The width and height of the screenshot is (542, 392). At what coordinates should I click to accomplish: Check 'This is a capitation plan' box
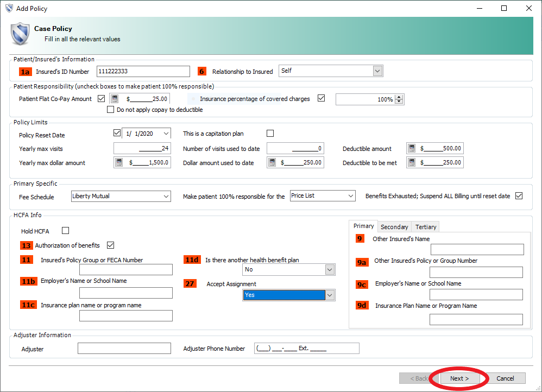click(x=270, y=134)
